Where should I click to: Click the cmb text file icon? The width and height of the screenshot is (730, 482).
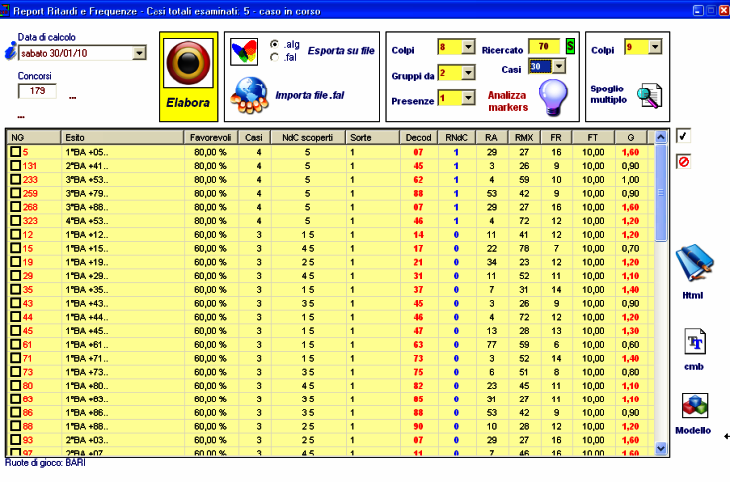tap(695, 342)
